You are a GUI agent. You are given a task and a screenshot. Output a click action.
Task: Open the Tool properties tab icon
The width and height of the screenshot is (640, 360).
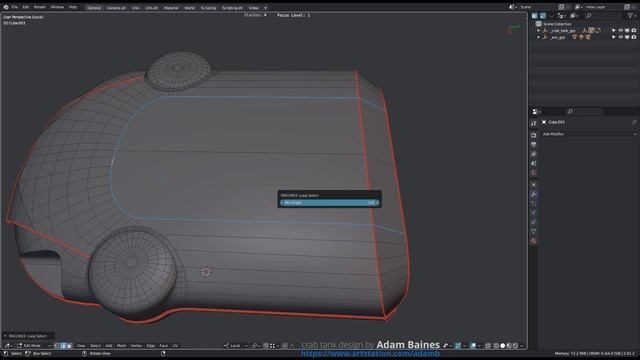pyautogui.click(x=533, y=123)
